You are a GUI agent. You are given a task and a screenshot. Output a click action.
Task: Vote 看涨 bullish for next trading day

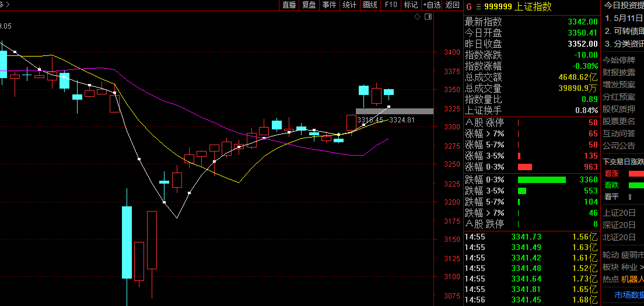point(611,174)
